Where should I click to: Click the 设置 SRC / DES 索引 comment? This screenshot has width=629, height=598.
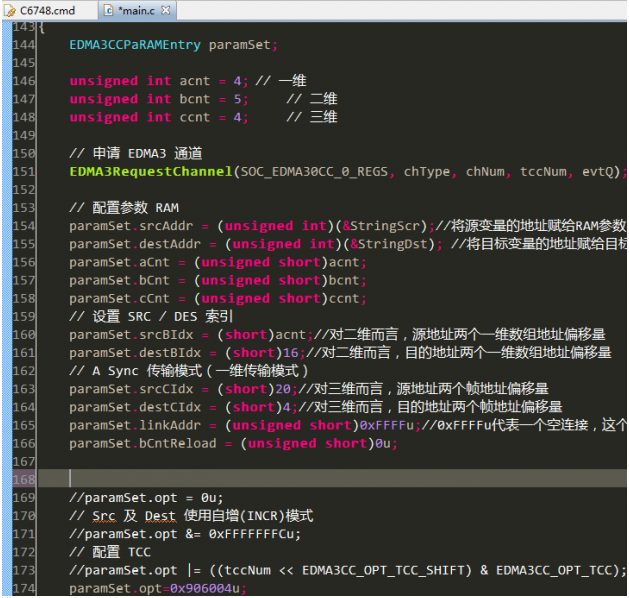tap(151, 316)
